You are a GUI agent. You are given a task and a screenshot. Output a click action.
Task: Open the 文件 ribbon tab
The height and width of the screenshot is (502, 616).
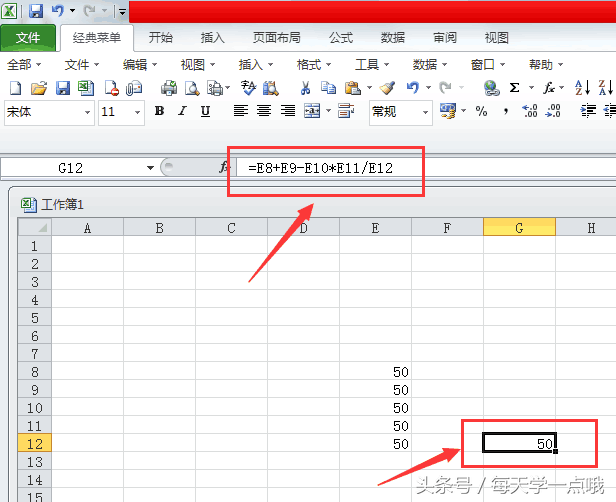(28, 38)
